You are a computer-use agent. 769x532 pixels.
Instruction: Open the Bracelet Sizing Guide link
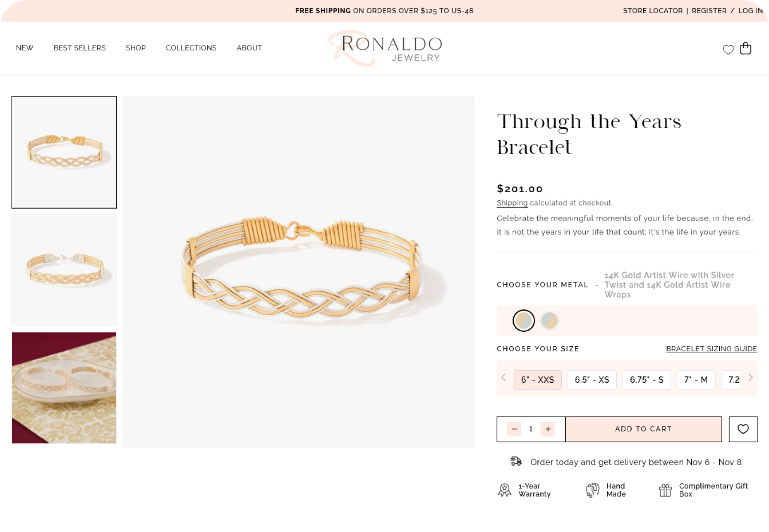tap(711, 349)
